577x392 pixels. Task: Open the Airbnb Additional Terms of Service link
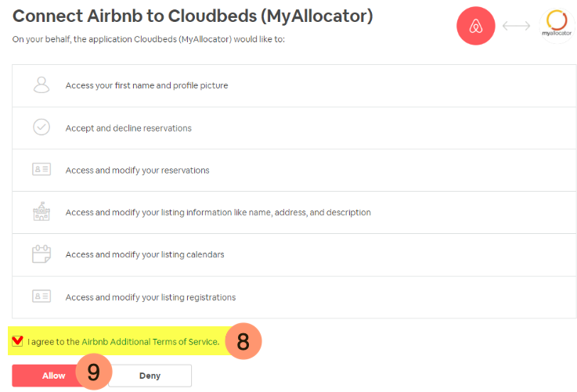(x=150, y=342)
